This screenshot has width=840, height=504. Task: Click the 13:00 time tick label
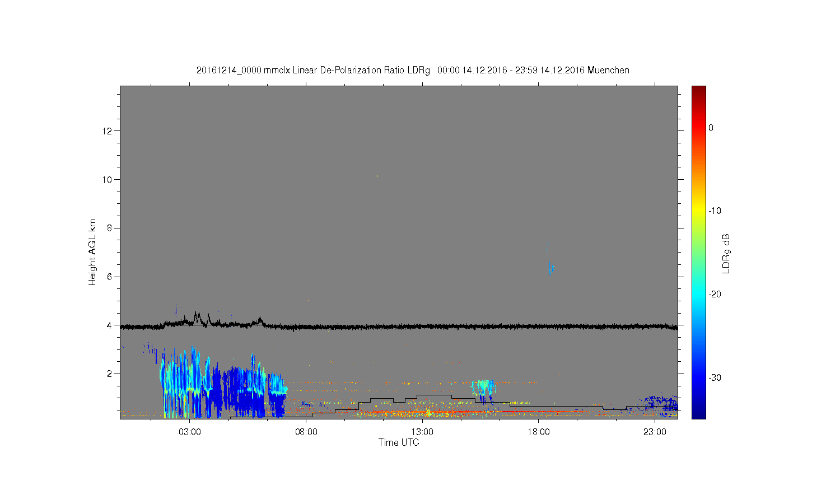click(422, 432)
